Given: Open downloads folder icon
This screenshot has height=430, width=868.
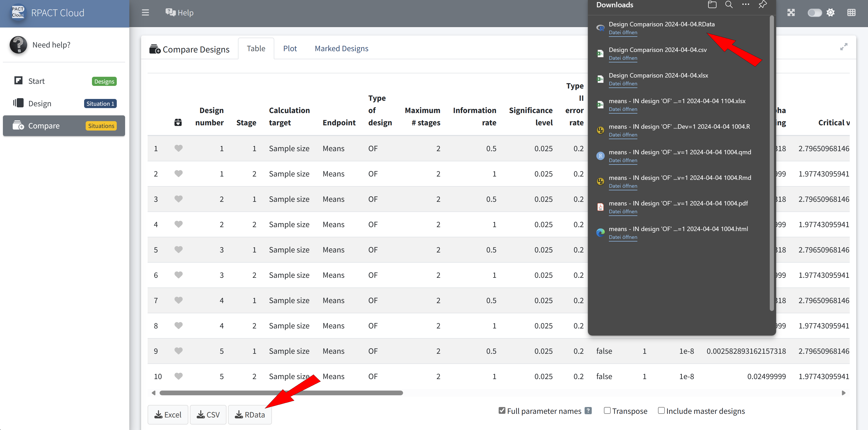Looking at the screenshot, I should tap(712, 5).
